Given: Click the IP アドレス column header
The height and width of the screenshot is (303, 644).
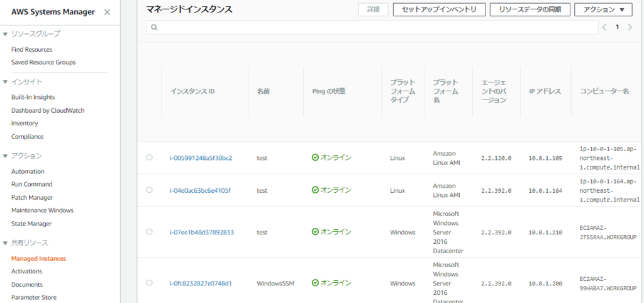Looking at the screenshot, I should pos(545,91).
